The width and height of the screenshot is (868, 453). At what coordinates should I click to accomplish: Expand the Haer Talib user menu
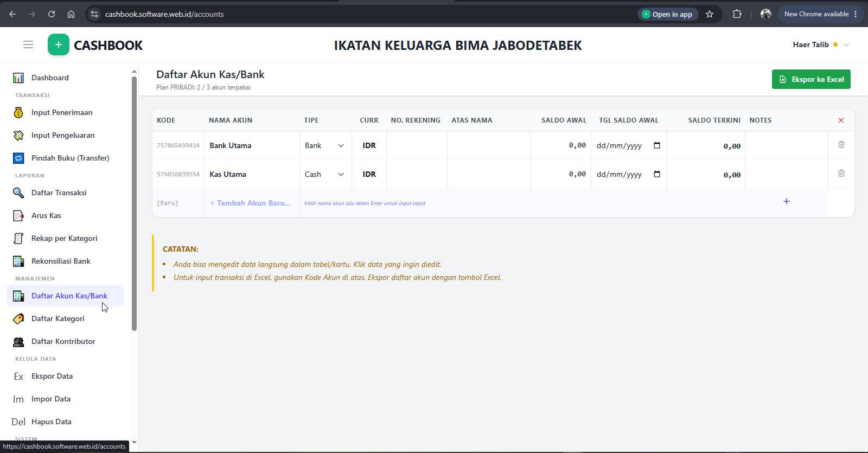pos(821,44)
